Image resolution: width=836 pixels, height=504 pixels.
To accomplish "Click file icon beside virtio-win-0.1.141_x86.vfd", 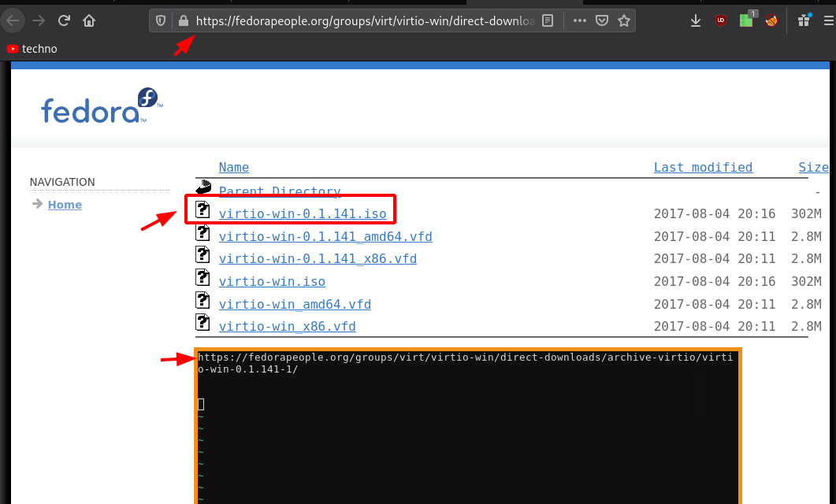I will (202, 254).
